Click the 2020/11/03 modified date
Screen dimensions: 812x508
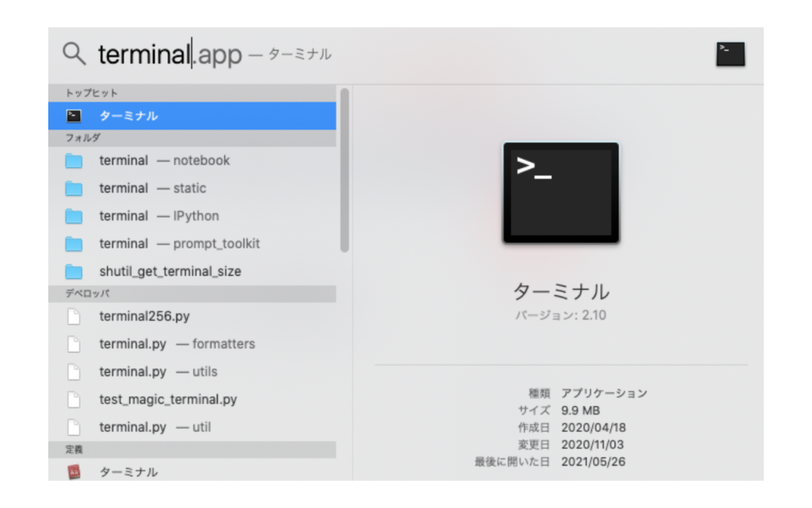(592, 444)
